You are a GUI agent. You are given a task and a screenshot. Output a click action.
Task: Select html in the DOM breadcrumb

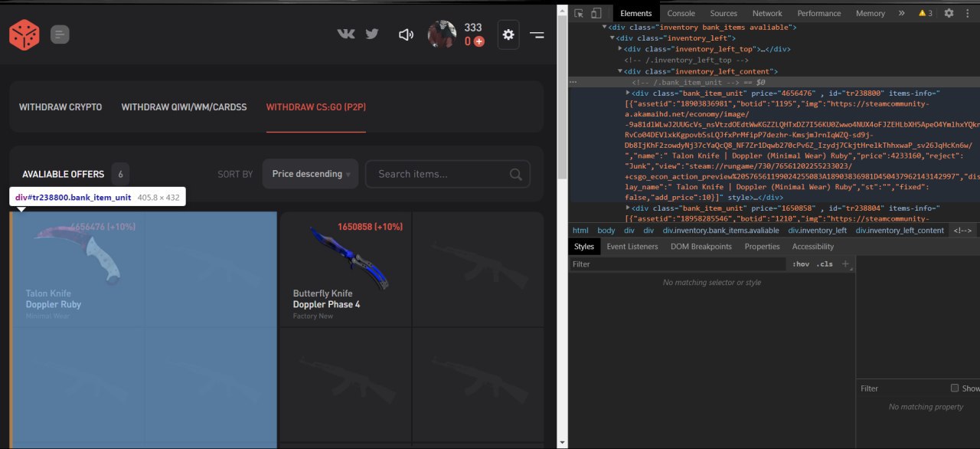coord(581,230)
